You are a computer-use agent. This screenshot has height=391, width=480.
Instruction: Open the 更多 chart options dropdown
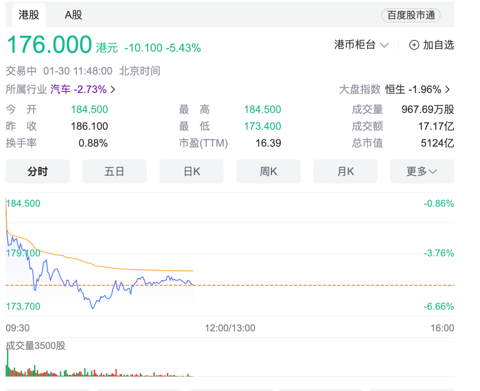[x=422, y=171]
